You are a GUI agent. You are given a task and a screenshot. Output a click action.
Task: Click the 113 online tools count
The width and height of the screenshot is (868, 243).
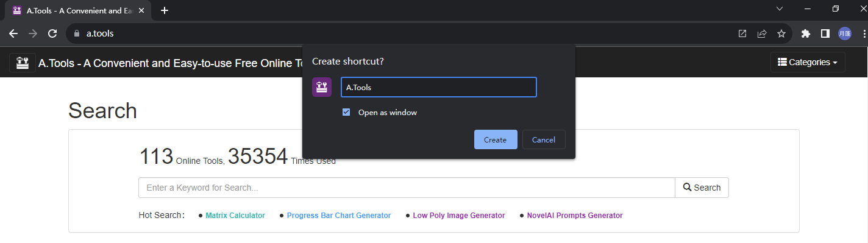pyautogui.click(x=156, y=157)
